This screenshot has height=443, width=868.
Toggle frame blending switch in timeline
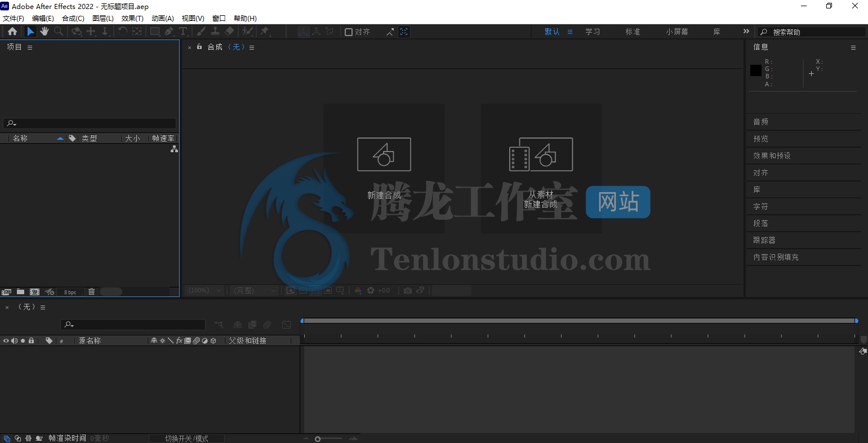pos(252,325)
